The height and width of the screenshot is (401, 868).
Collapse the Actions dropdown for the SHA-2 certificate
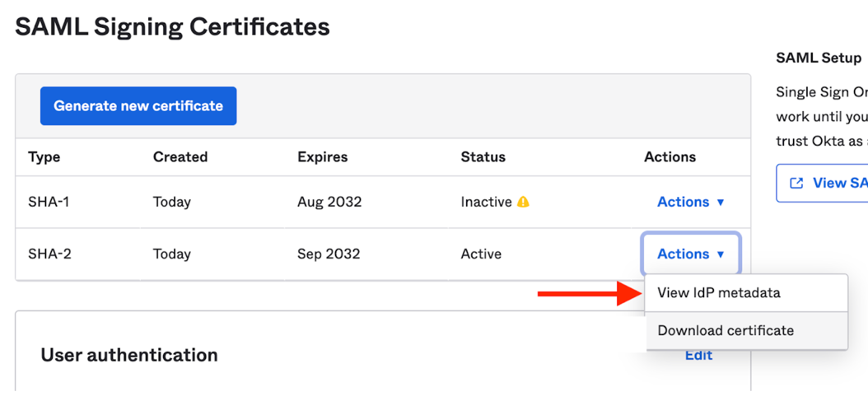tap(690, 254)
